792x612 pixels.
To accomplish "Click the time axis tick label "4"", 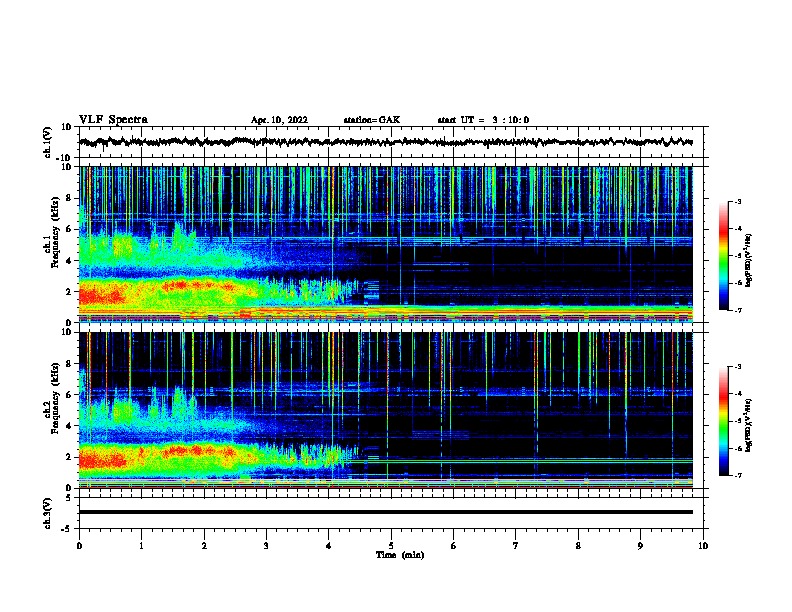I will [329, 546].
